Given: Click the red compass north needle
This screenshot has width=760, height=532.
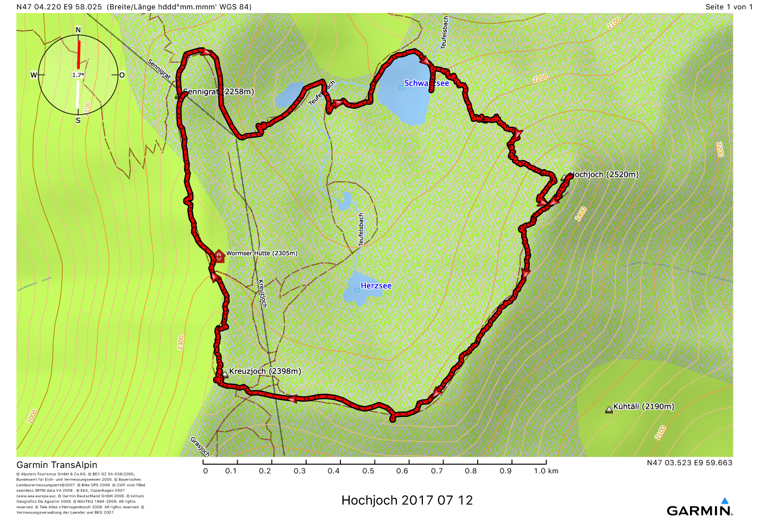Looking at the screenshot, I should click(x=79, y=54).
